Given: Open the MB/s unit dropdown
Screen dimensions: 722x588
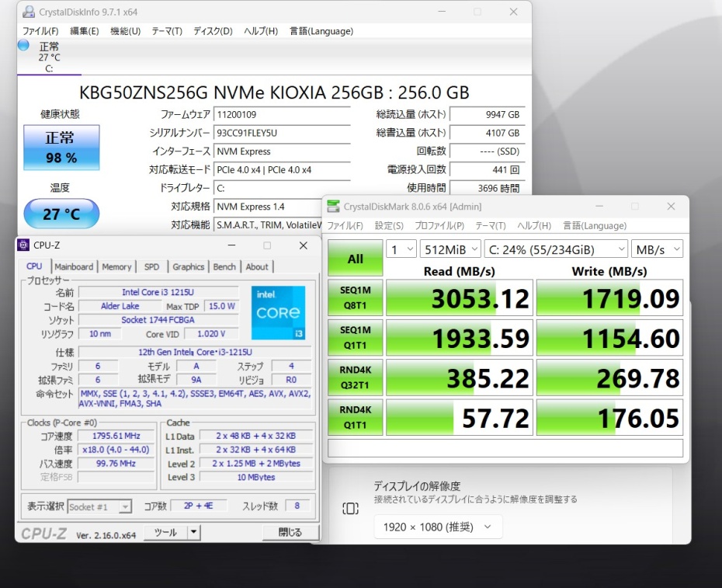Looking at the screenshot, I should point(658,249).
